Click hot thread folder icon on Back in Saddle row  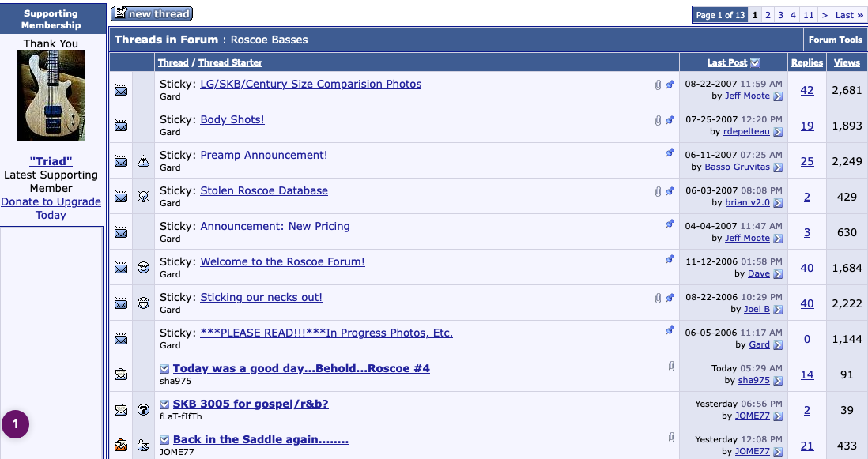pos(121,446)
